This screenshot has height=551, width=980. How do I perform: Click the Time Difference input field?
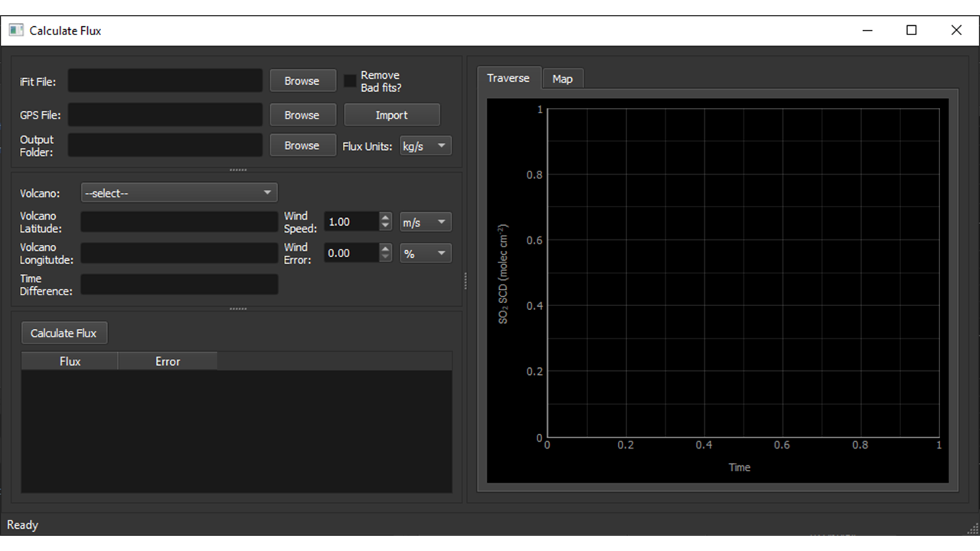coord(179,285)
